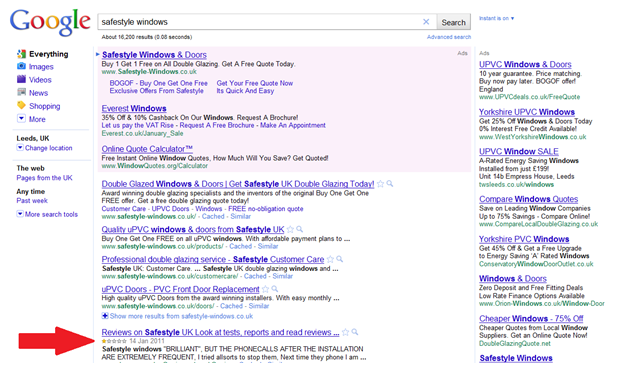Open Yorkshire PVC Windows sidebar ad
The image size is (619, 375).
pyautogui.click(x=524, y=239)
